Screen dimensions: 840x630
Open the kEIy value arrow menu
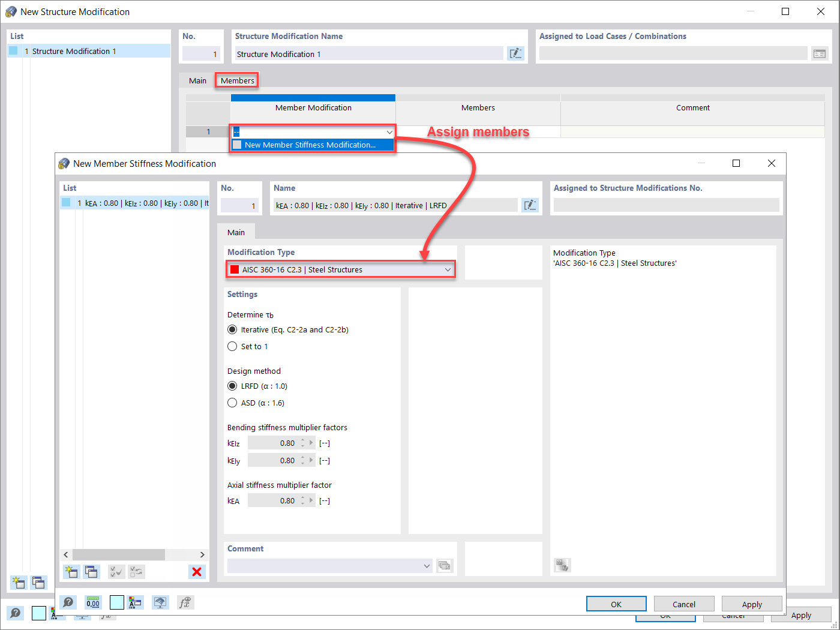(x=311, y=460)
